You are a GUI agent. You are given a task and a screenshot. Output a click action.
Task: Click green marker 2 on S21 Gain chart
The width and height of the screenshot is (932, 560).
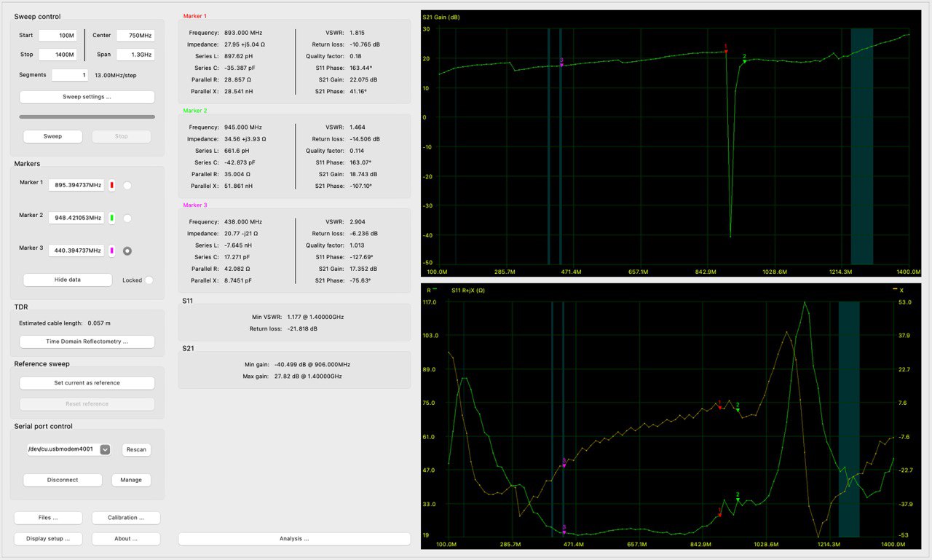[x=744, y=61]
